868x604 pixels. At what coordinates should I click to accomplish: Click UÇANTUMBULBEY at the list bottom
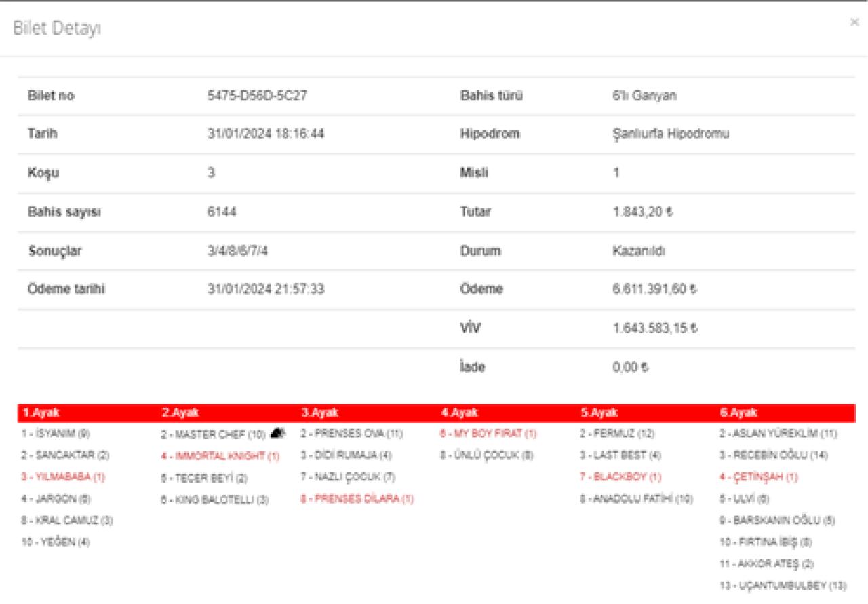pos(783,585)
